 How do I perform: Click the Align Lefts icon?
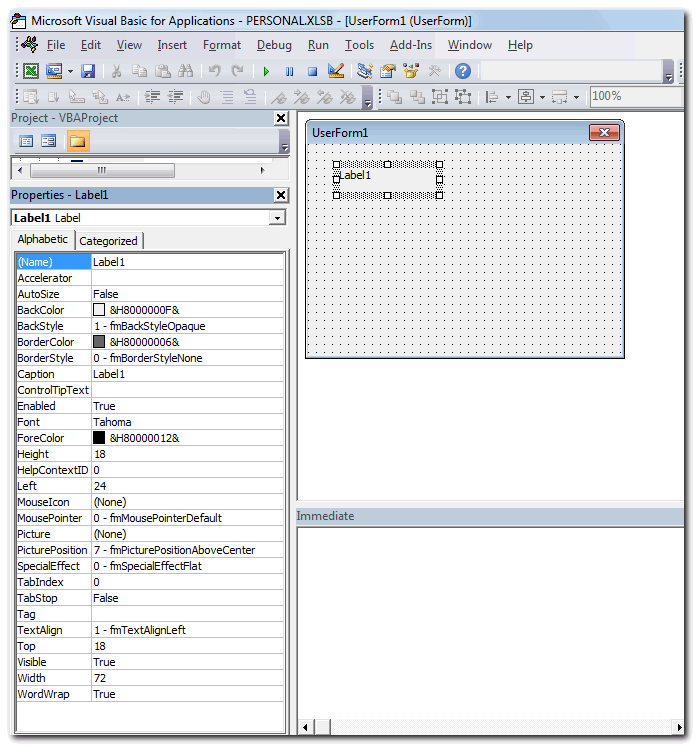pos(491,97)
